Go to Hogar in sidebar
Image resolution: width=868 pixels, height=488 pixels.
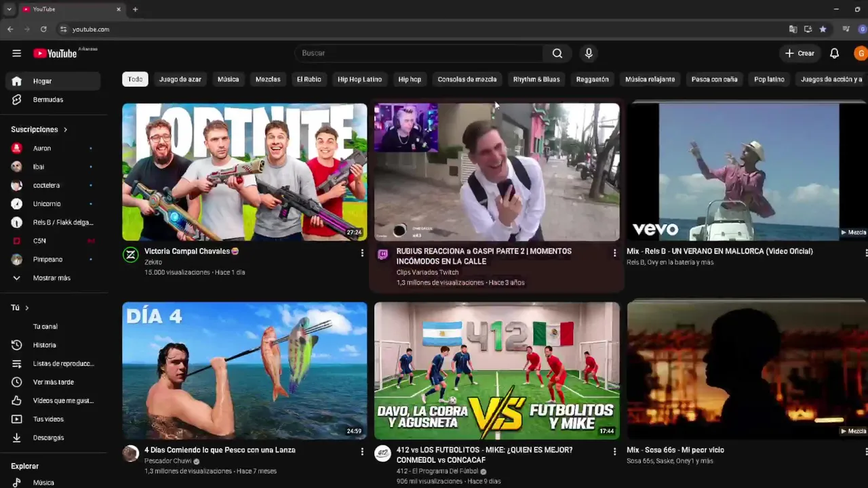54,81
